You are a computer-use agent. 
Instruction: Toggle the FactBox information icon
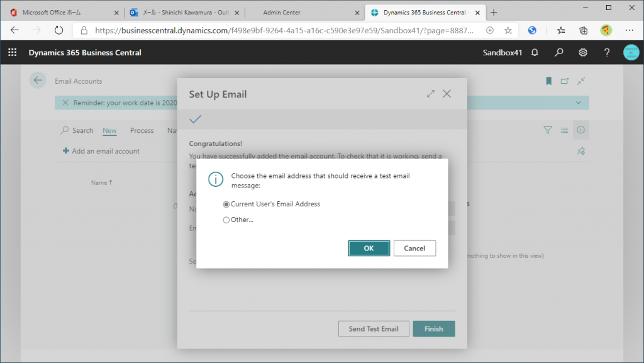pos(580,130)
